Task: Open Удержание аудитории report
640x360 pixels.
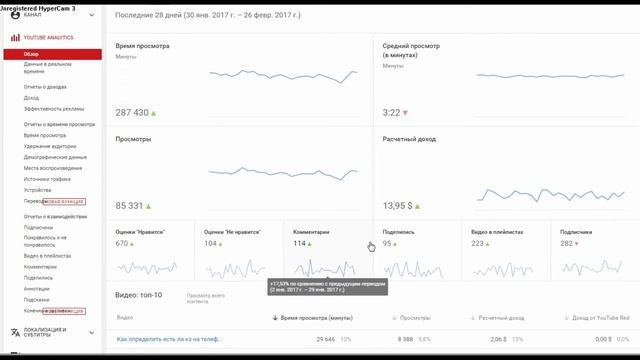Action: tap(50, 146)
